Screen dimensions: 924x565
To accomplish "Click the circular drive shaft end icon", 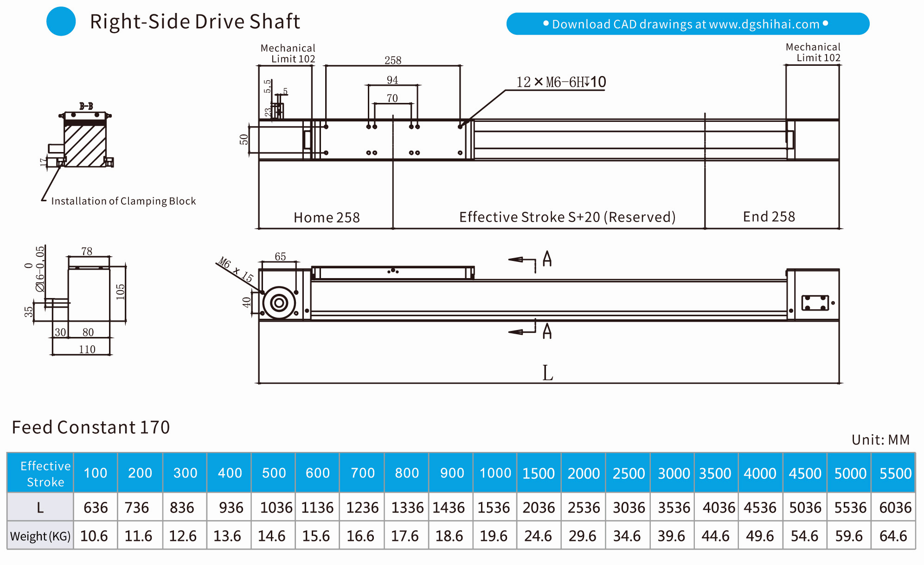I will coord(279,303).
